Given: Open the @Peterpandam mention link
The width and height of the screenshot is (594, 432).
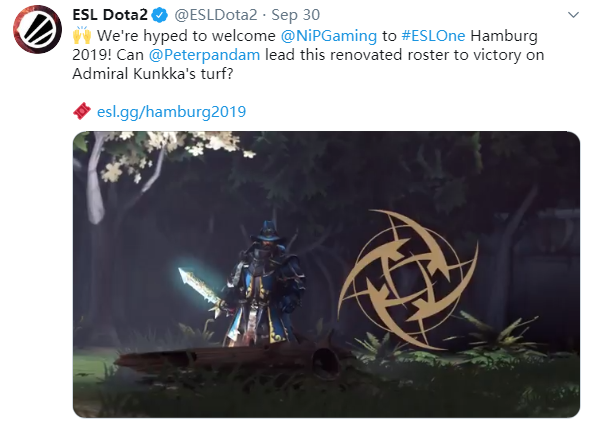Looking at the screenshot, I should click(204, 55).
